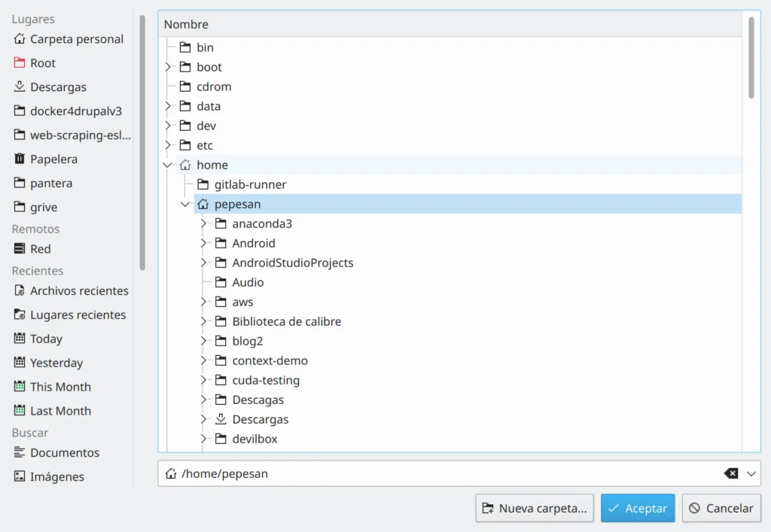Expand the anaconda3 folder
Screen dimensions: 771x532
point(203,223)
